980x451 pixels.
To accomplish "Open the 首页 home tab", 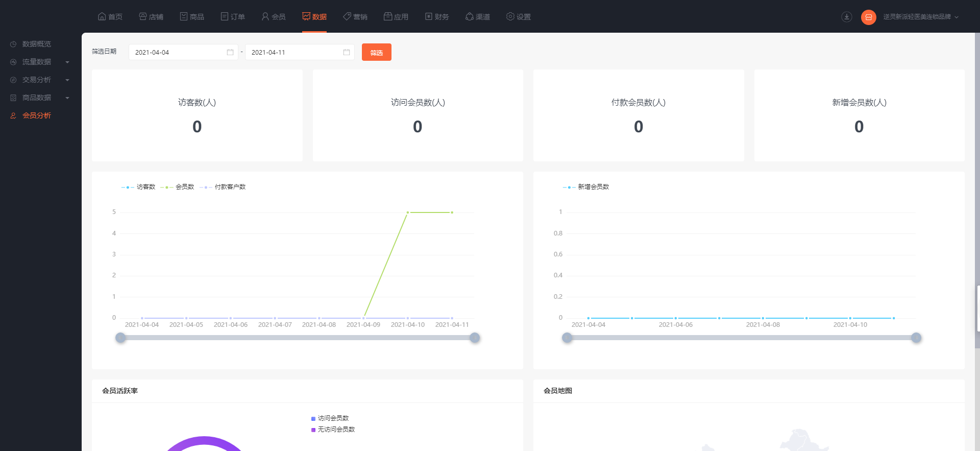I will tap(110, 16).
